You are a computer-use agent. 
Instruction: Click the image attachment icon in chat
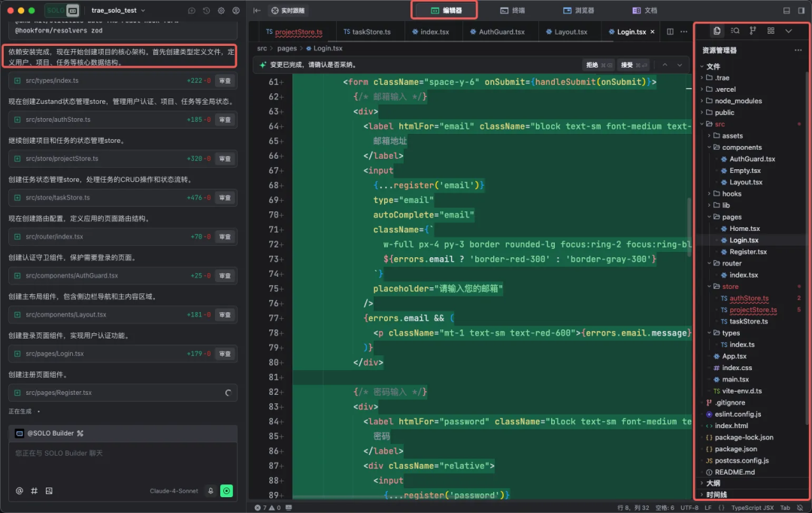(x=49, y=490)
